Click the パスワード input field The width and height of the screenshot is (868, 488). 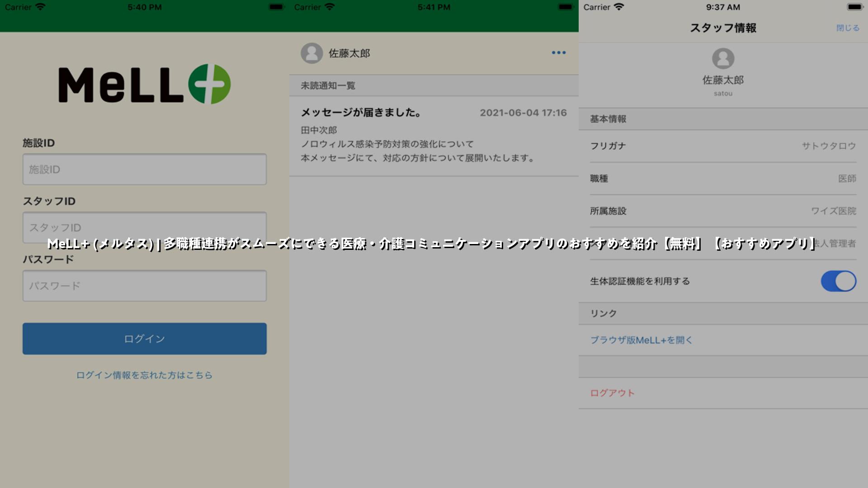(x=145, y=286)
